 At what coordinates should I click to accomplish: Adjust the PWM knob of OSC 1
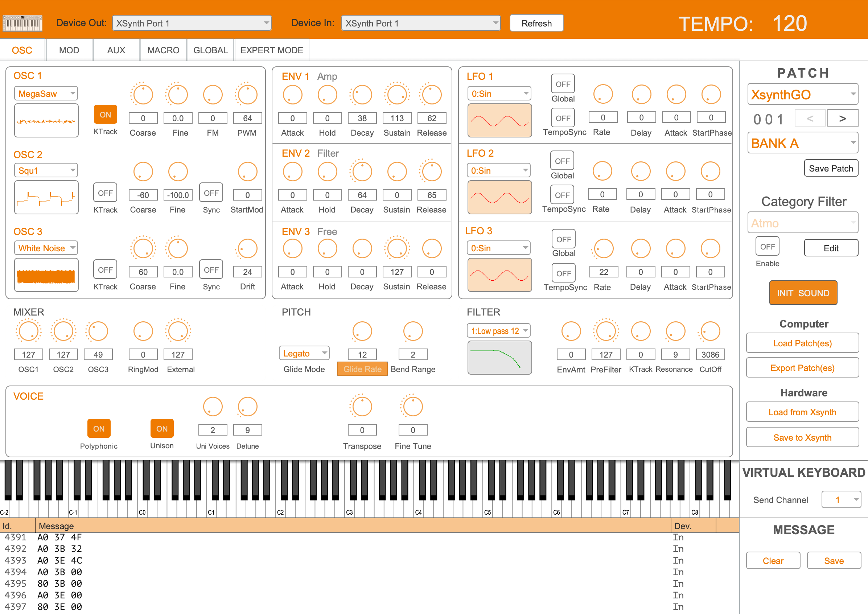(x=247, y=95)
